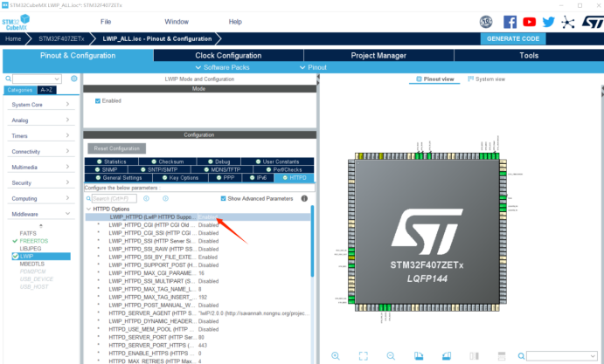Screen dimensions: 604x364
Task: Select the LWIP_HTTPD_CGI_SSI parameter row
Action: coord(198,233)
